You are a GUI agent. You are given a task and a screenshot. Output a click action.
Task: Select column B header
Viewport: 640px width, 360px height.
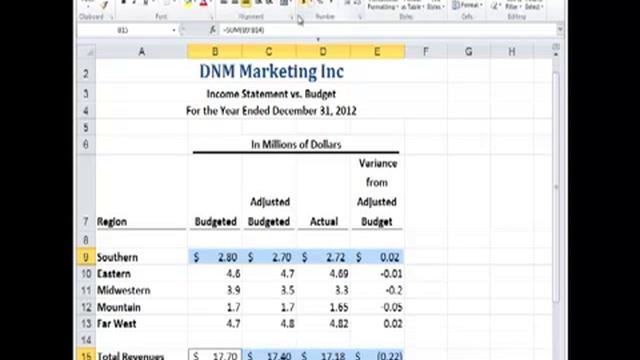(215, 52)
